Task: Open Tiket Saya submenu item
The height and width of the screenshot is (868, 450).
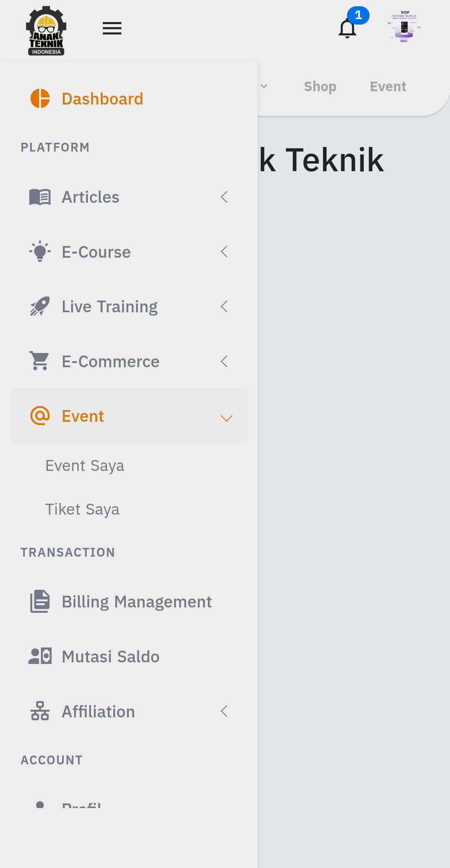Action: pyautogui.click(x=82, y=509)
